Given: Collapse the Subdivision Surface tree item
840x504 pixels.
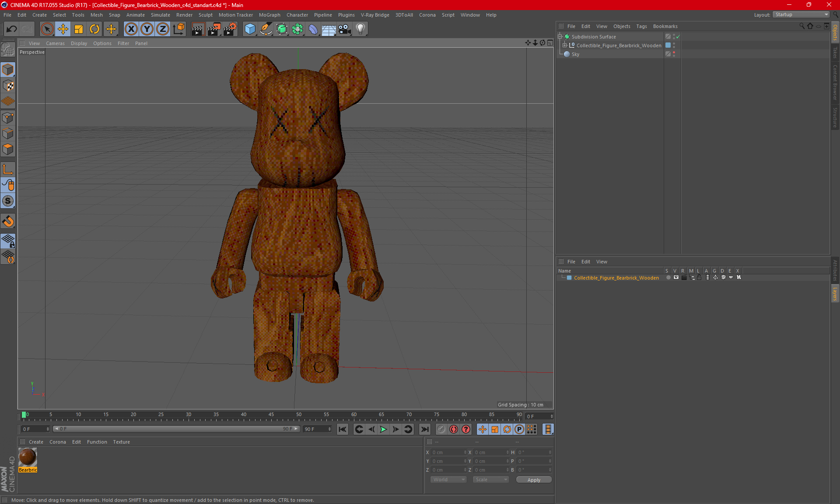Looking at the screenshot, I should [560, 37].
